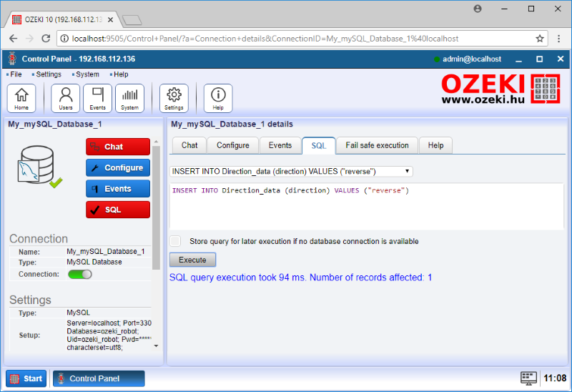Click the browser address bar
This screenshot has height=392, width=572.
(x=301, y=39)
